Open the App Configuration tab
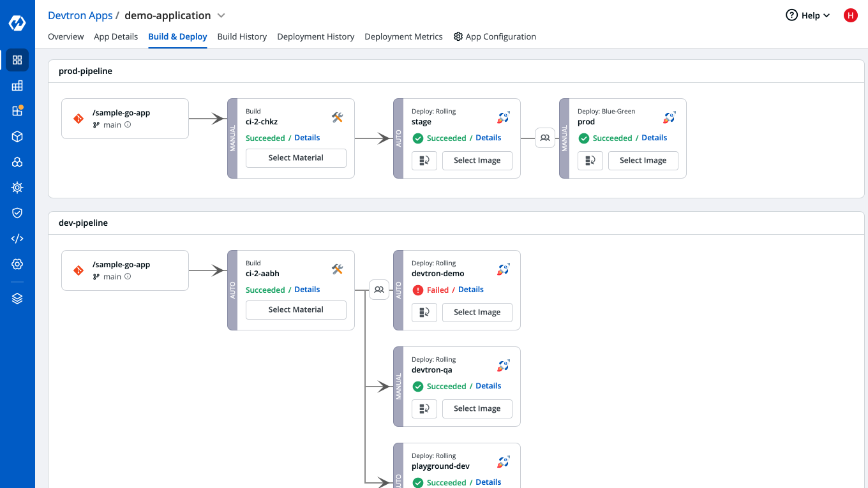 (495, 37)
